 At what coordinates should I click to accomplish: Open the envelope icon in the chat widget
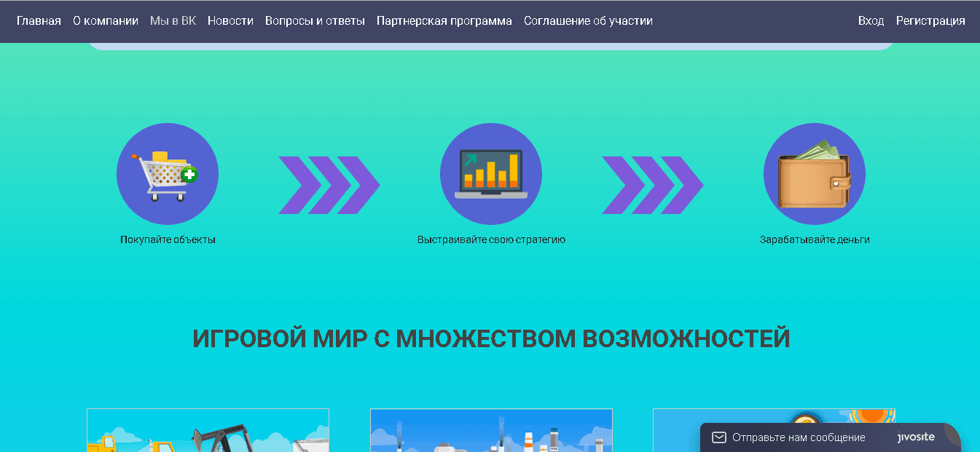tap(719, 437)
